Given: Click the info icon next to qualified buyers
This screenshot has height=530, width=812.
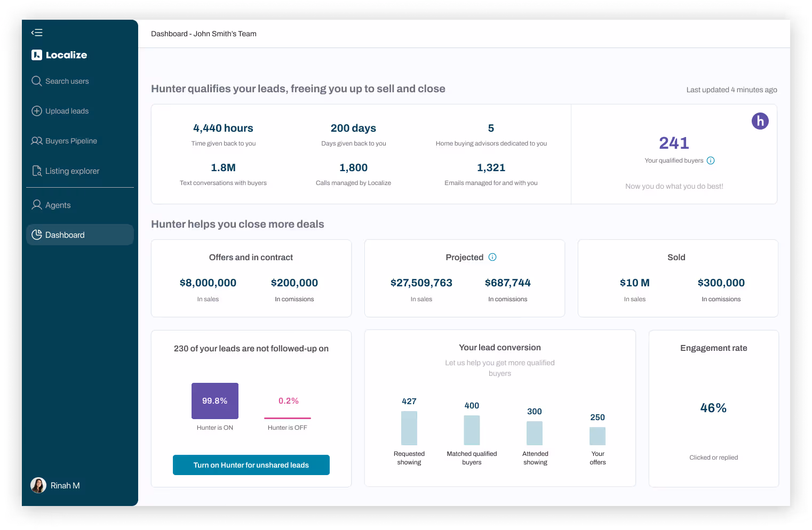Looking at the screenshot, I should pos(711,160).
